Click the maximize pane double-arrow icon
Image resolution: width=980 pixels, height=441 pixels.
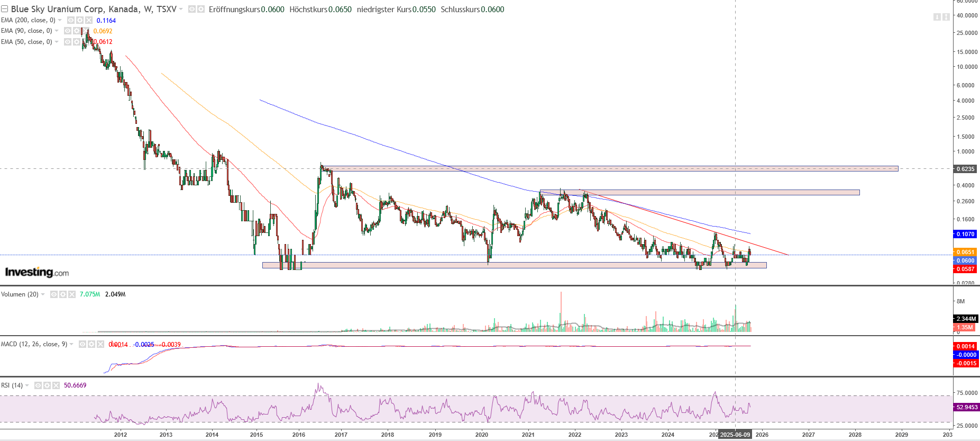(x=946, y=17)
